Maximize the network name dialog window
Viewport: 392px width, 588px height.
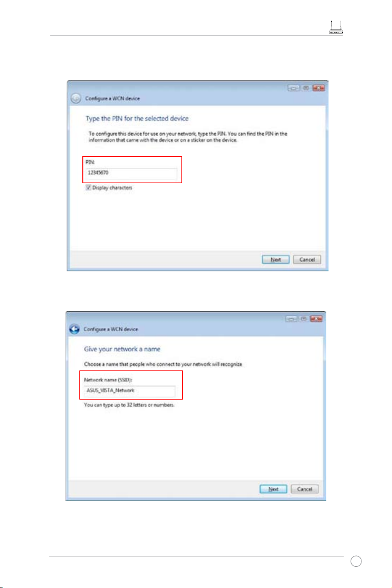point(304,319)
